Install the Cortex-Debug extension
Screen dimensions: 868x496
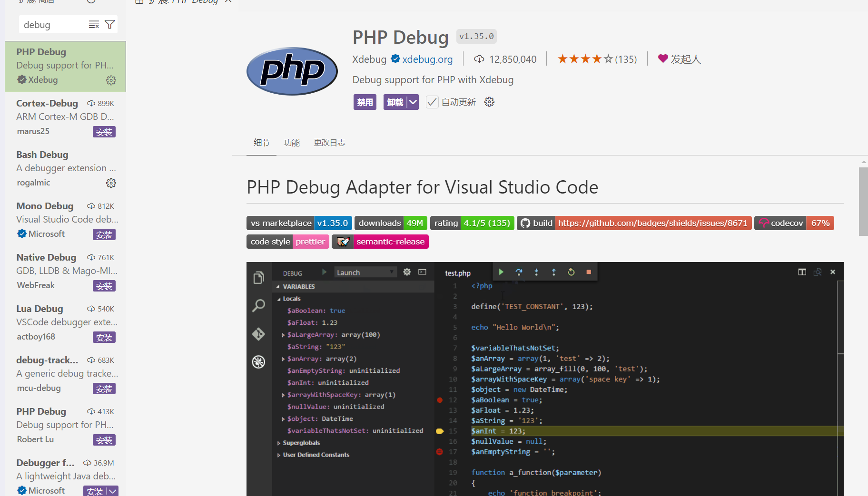pyautogui.click(x=104, y=132)
